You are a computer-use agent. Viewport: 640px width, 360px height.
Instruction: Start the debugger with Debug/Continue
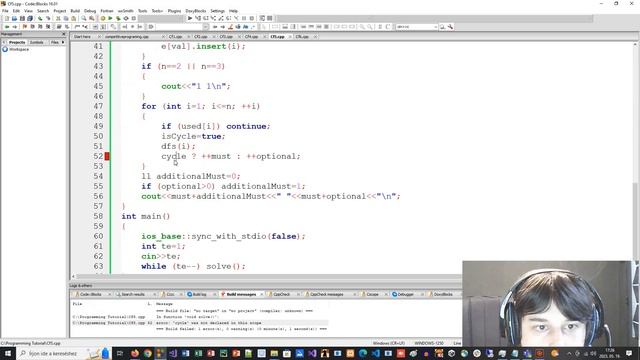click(x=190, y=18)
